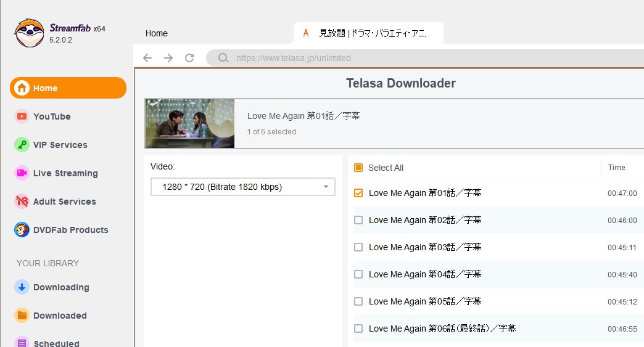This screenshot has height=347, width=644.
Task: Click the '1 of 6 selected' text
Action: [x=271, y=132]
